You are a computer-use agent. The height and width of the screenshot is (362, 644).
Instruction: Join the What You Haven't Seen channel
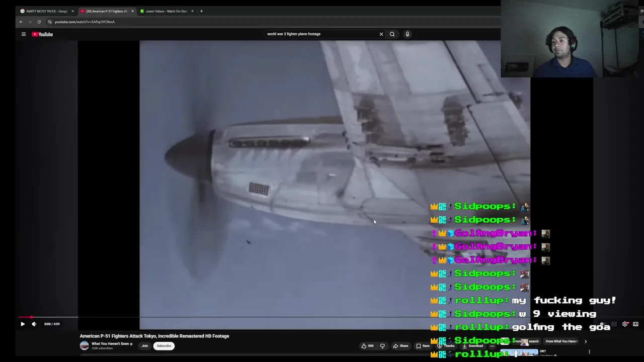tap(145, 346)
